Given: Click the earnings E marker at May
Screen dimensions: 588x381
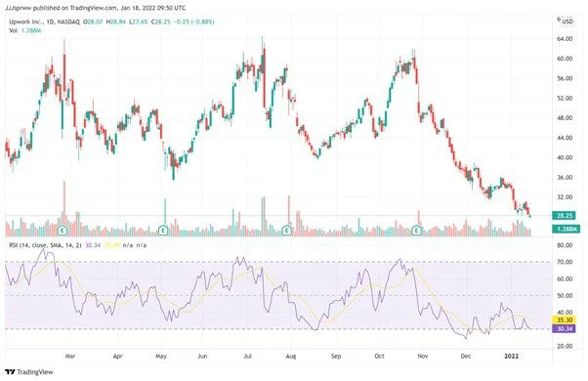Looking at the screenshot, I should (163, 230).
